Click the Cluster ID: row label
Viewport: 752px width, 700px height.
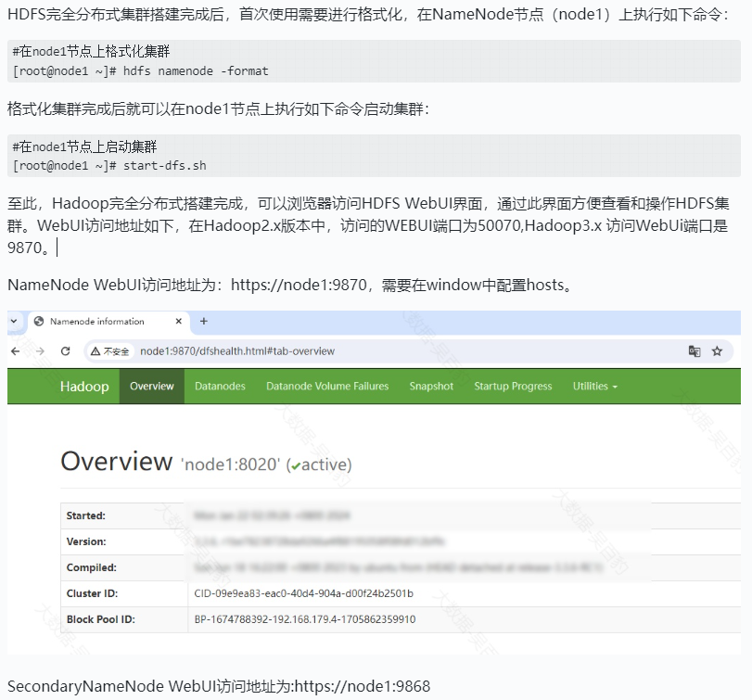pos(92,593)
